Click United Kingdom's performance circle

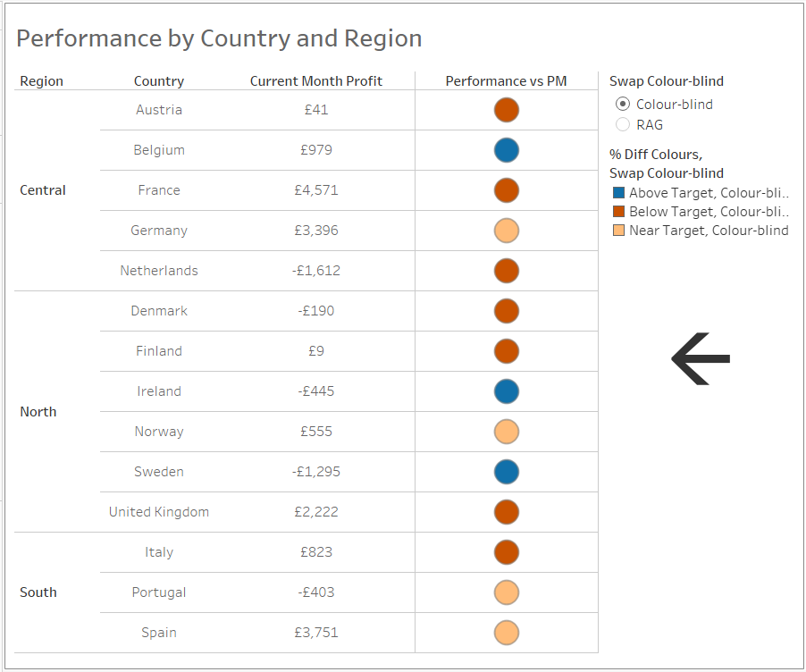[507, 512]
